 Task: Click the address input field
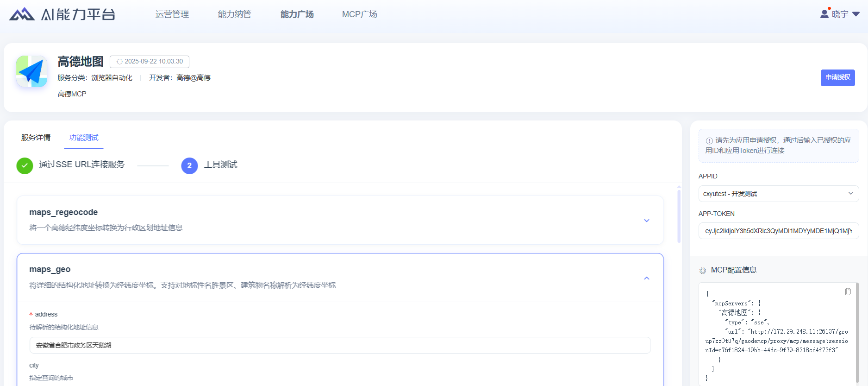[340, 345]
